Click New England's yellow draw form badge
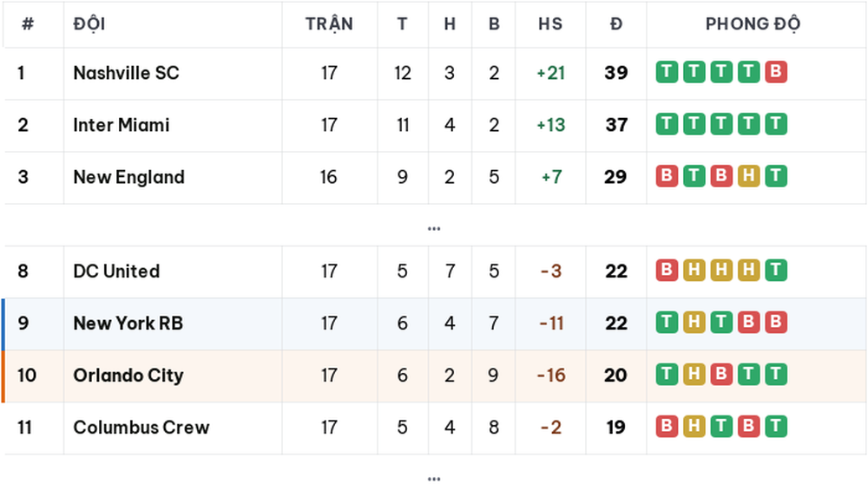The width and height of the screenshot is (868, 497). tap(748, 176)
